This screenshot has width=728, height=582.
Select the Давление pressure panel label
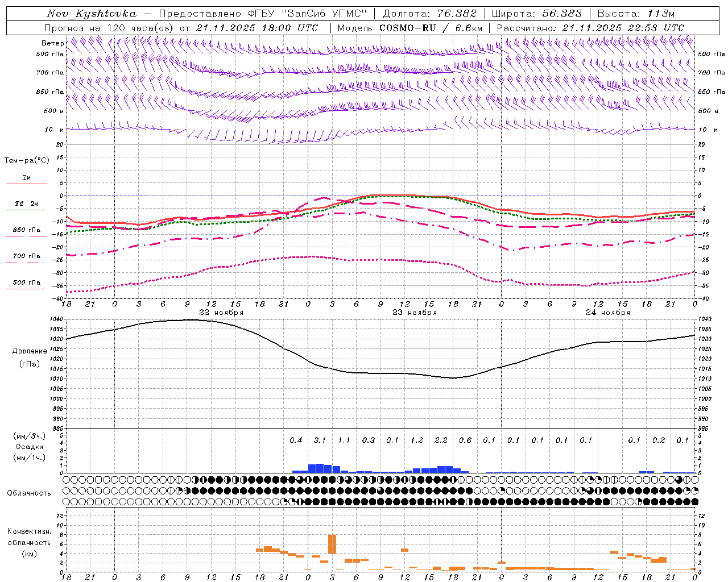(29, 351)
